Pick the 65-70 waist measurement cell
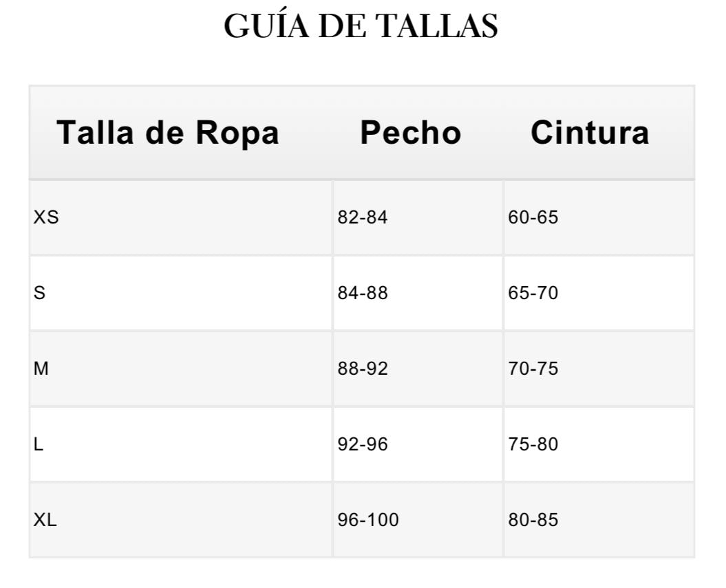The image size is (726, 588). tap(533, 293)
